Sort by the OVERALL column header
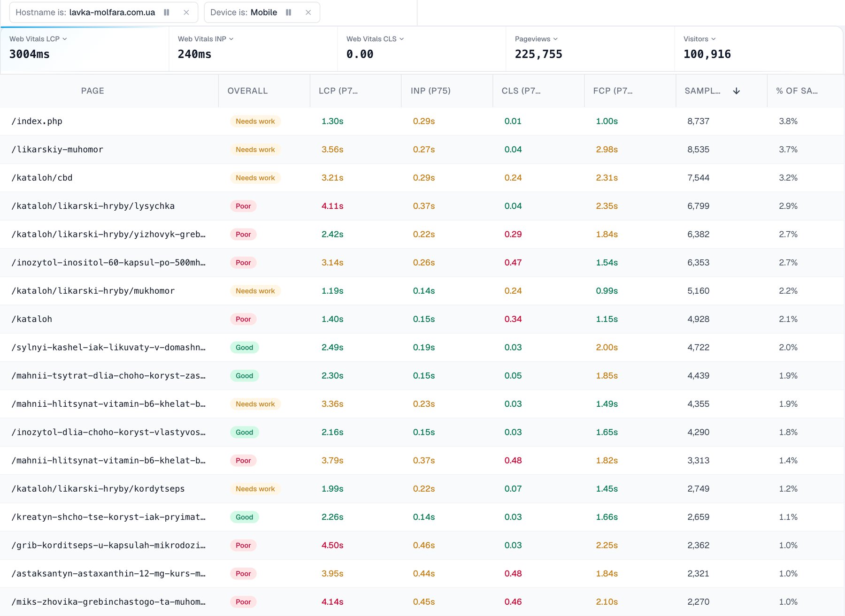The height and width of the screenshot is (616, 845). pos(247,91)
